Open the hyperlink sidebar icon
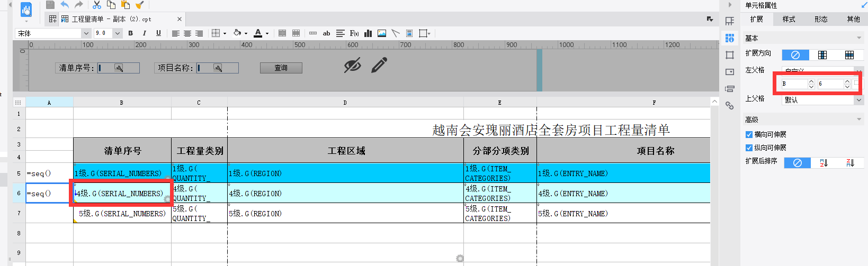Screen dimensions: 868x266 (x=730, y=105)
